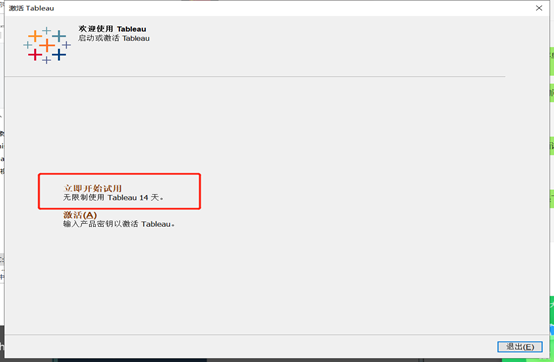Click the Tableau logo icon
The height and width of the screenshot is (362, 554).
tap(47, 45)
